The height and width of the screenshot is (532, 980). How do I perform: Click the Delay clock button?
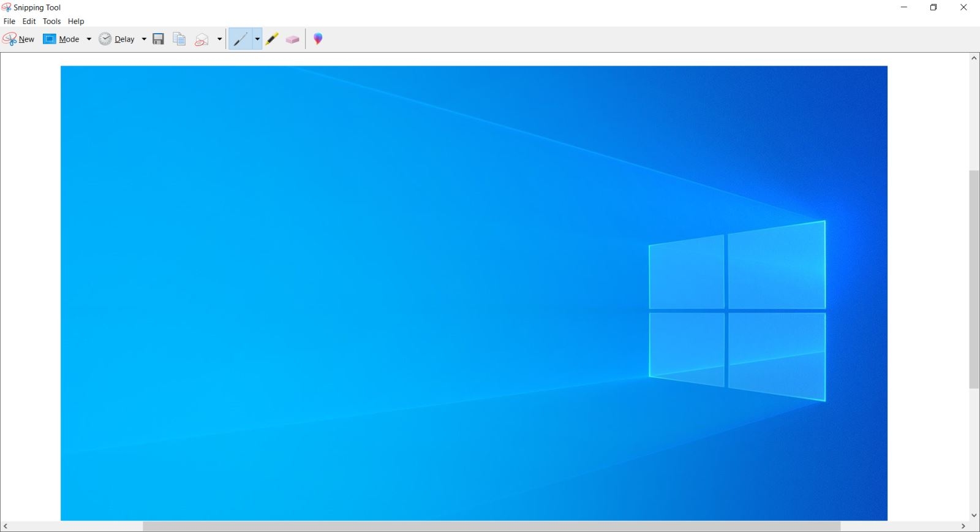click(117, 39)
